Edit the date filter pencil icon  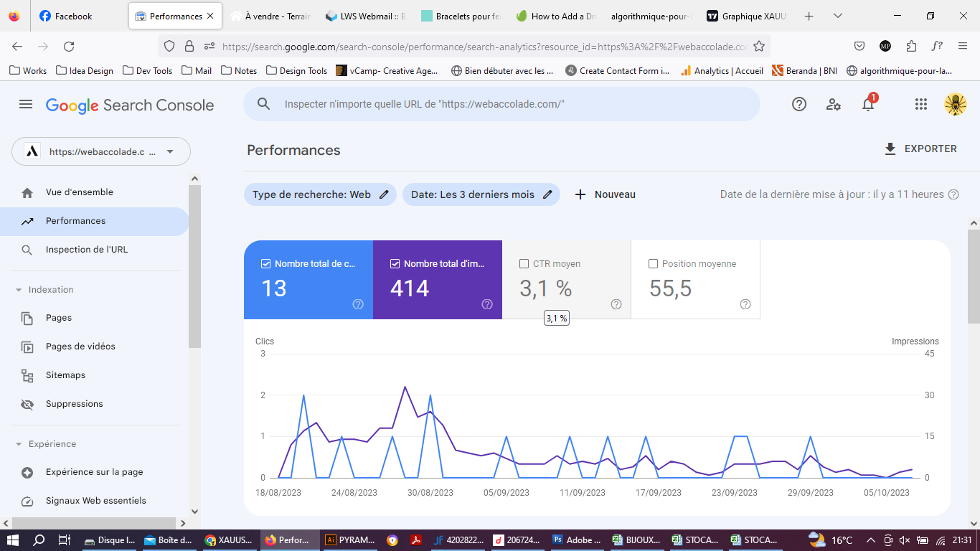(547, 194)
